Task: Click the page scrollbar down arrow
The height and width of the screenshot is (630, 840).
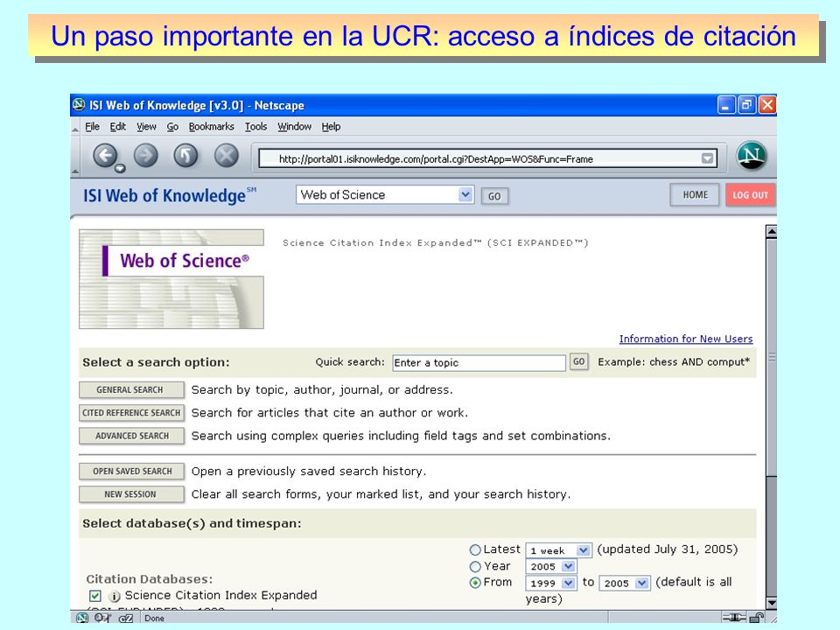Action: click(x=772, y=603)
